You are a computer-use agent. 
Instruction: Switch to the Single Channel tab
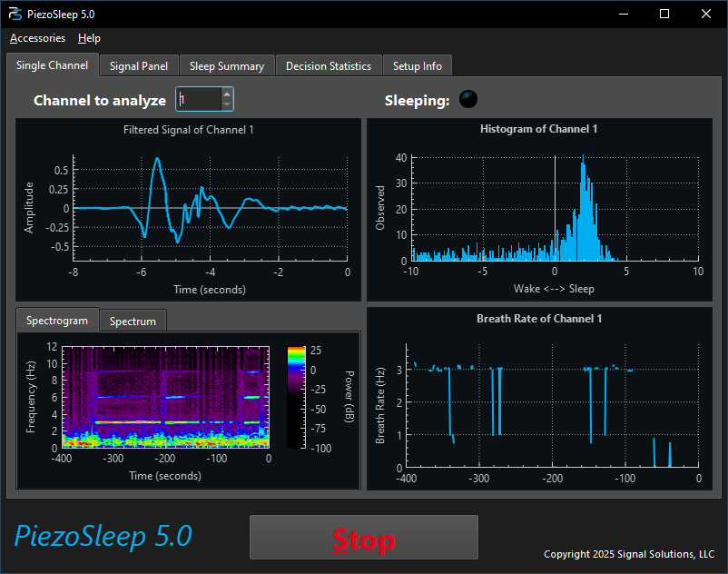[52, 65]
